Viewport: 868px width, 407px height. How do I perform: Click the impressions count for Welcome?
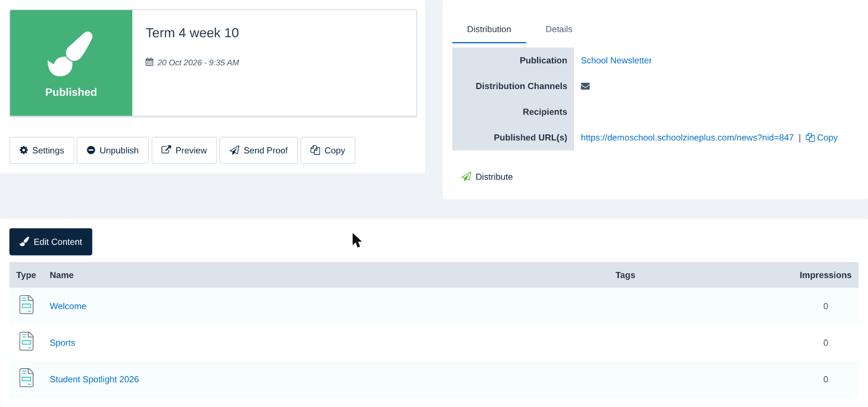point(825,306)
